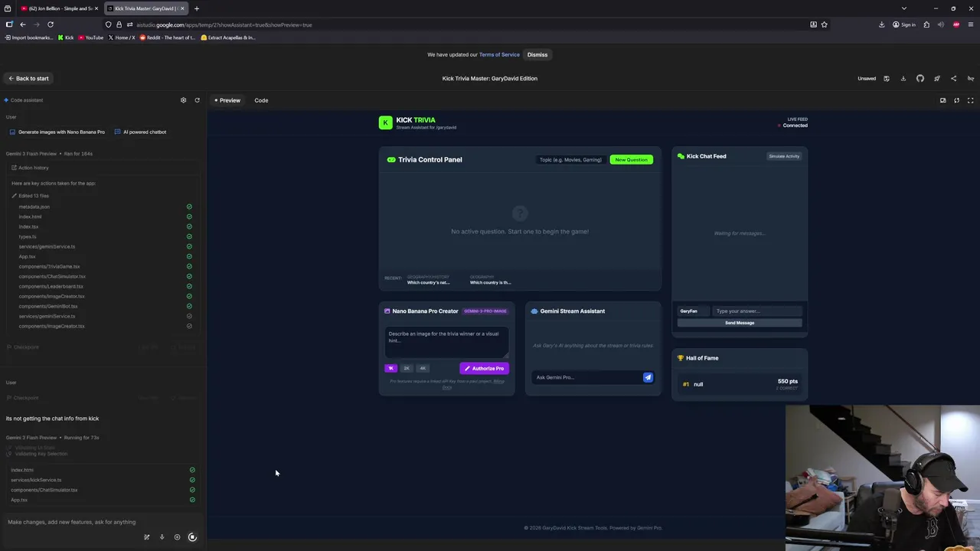Select the 4K resolution option
980x551 pixels.
(423, 368)
